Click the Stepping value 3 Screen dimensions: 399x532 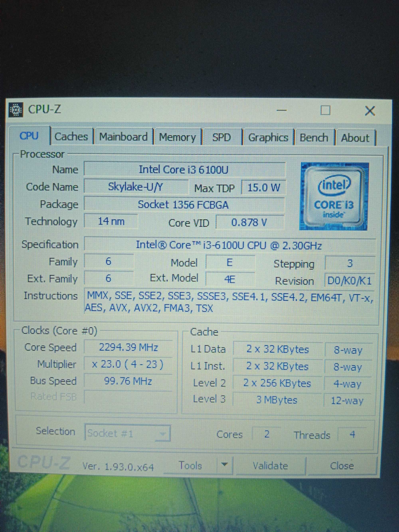coord(350,263)
